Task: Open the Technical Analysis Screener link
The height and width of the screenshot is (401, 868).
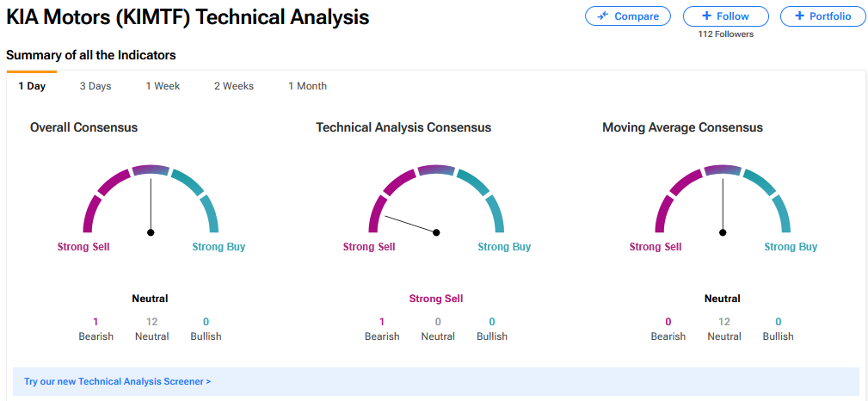Action: tap(117, 381)
